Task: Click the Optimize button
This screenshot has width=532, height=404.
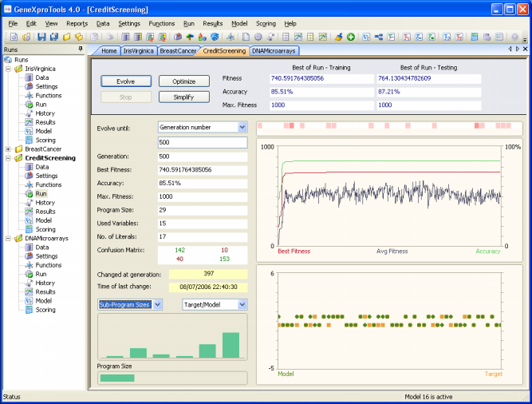Action: 184,81
